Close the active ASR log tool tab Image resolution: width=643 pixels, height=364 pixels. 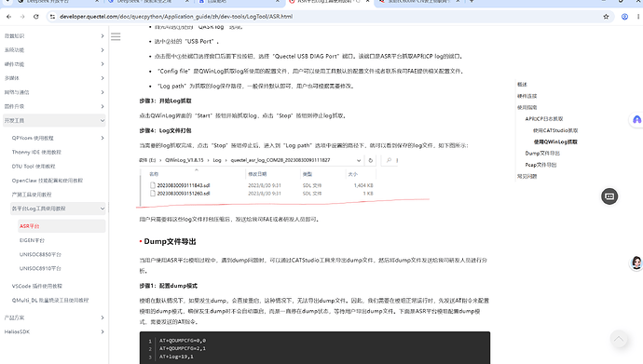pos(367,1)
